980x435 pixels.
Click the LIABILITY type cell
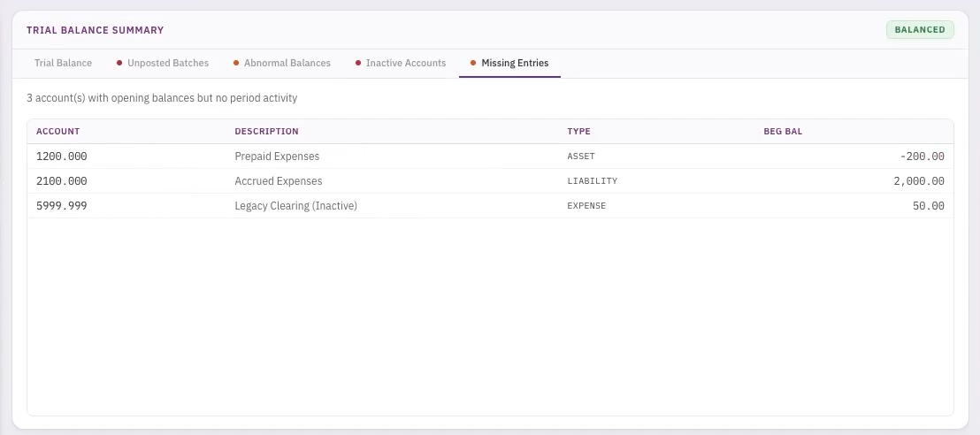(592, 181)
